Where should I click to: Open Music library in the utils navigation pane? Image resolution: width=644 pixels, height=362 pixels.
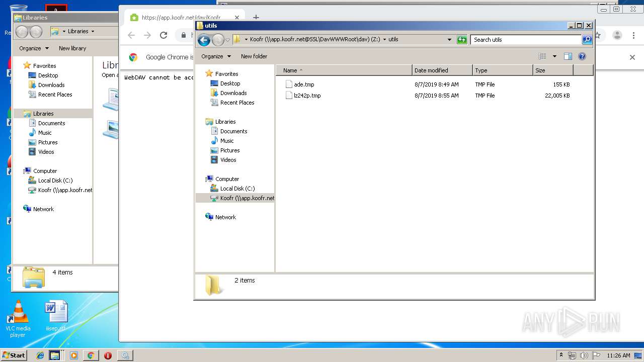[227, 141]
